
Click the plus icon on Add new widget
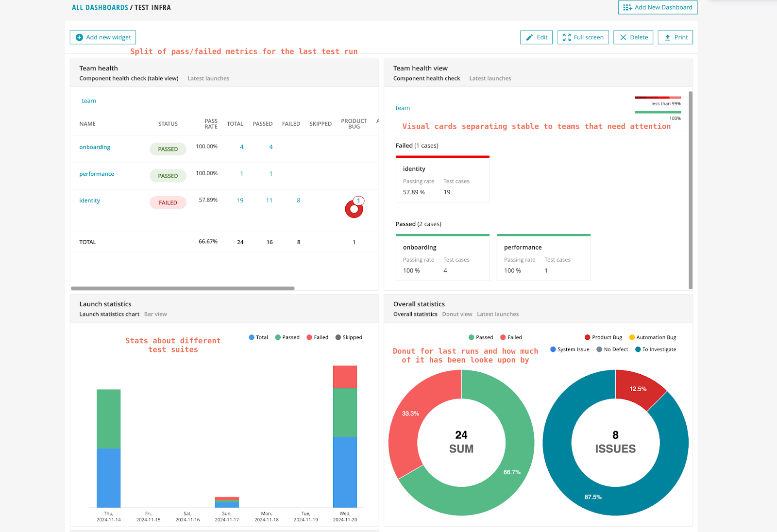click(x=79, y=37)
